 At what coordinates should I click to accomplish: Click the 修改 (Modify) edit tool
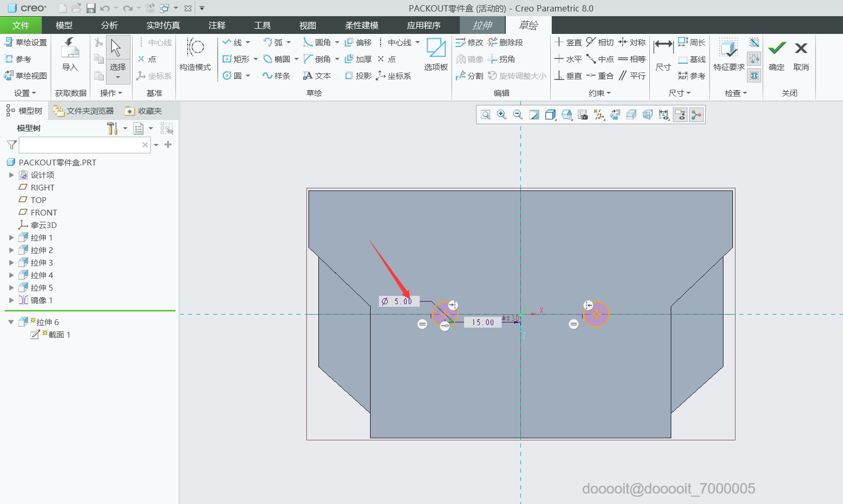469,42
